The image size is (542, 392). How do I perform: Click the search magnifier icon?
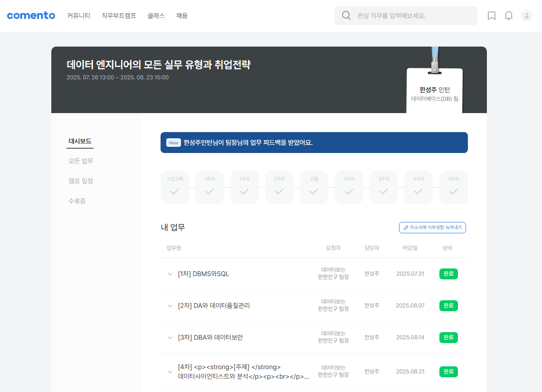(x=346, y=16)
